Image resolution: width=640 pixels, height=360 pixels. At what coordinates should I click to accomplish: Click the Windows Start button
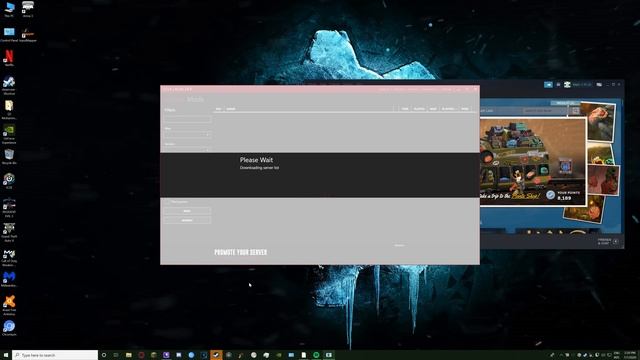[x=6, y=355]
